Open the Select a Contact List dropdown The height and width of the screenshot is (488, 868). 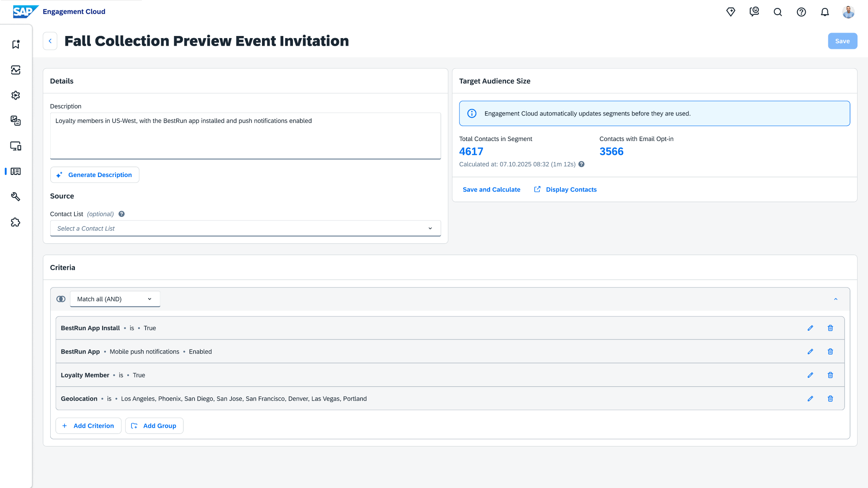tap(245, 229)
